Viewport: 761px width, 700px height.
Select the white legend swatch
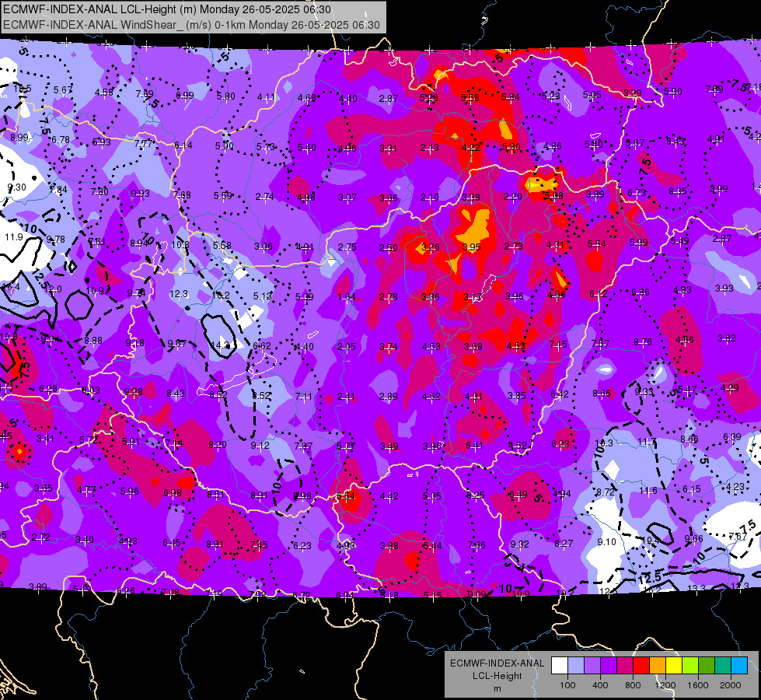tap(560, 666)
